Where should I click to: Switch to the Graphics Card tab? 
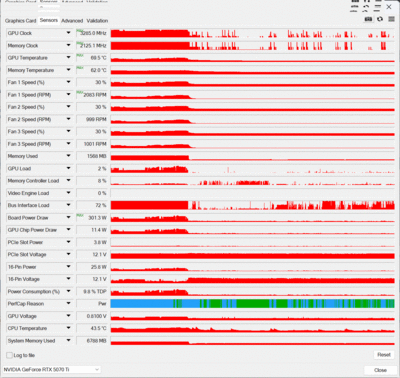tap(20, 21)
